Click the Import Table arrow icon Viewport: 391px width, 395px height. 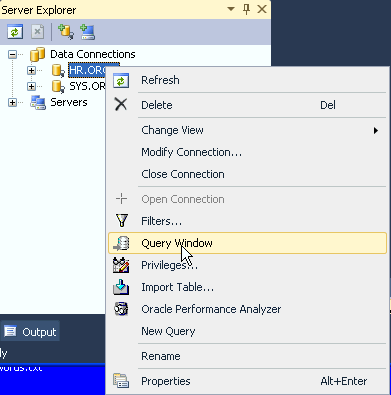click(x=121, y=287)
